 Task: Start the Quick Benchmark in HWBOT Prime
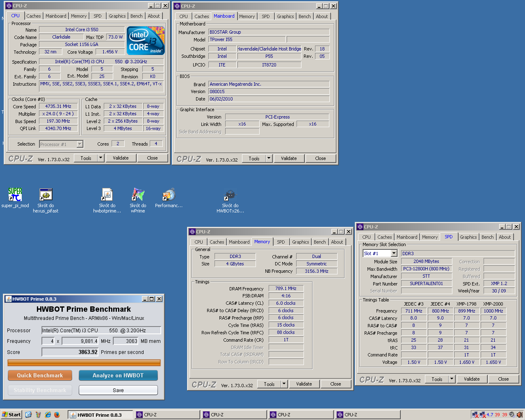pyautogui.click(x=40, y=375)
